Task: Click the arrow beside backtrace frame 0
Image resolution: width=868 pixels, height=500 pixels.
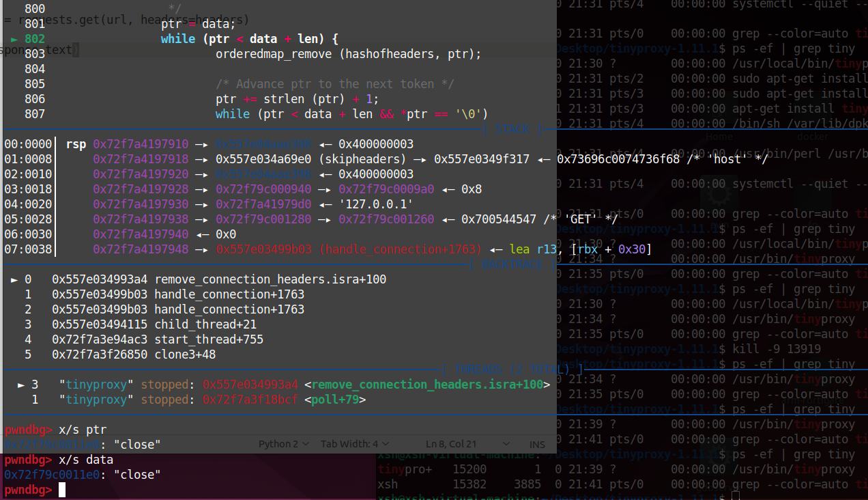Action: 15,279
